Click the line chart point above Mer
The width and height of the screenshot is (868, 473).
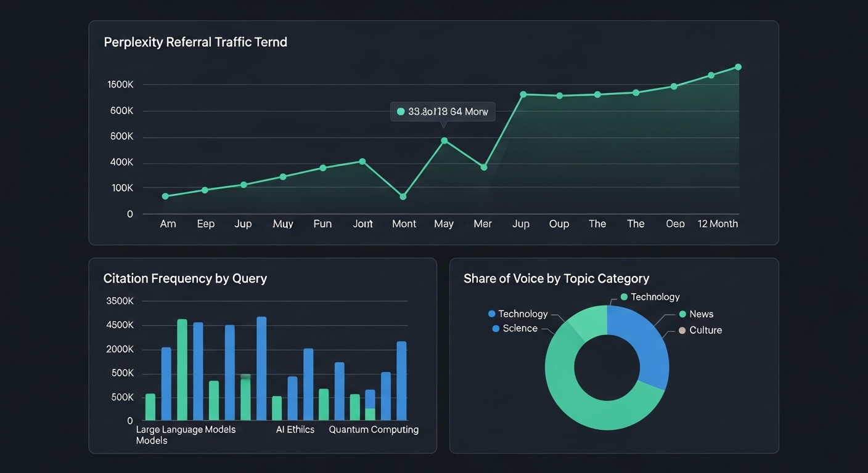point(484,168)
